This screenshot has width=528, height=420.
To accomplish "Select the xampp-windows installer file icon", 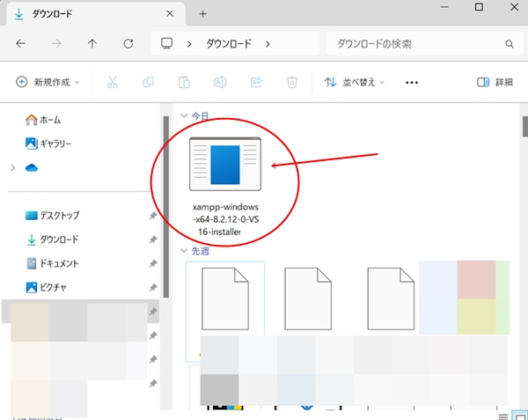I will tap(225, 164).
